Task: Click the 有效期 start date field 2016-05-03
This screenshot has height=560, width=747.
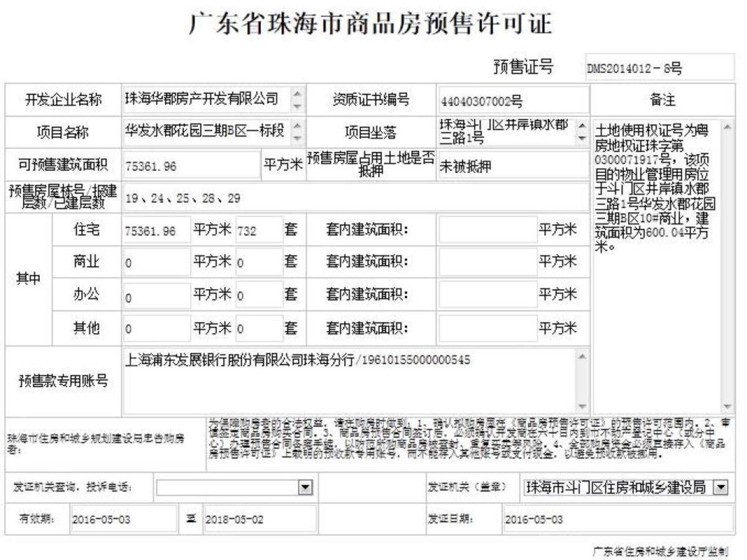Action: click(123, 520)
